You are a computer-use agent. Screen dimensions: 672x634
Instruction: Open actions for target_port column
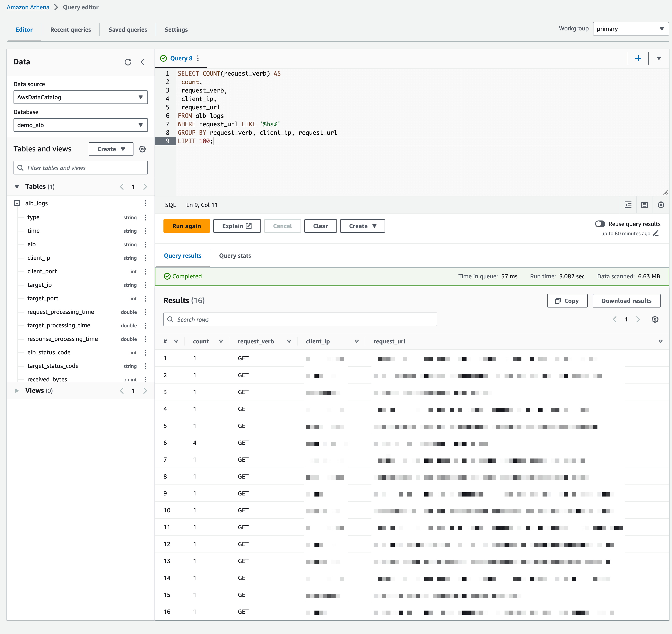point(146,298)
